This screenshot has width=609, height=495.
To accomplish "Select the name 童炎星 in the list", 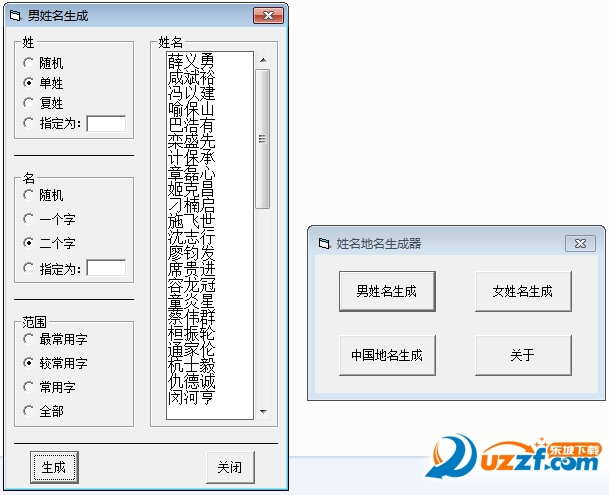I will [x=191, y=301].
